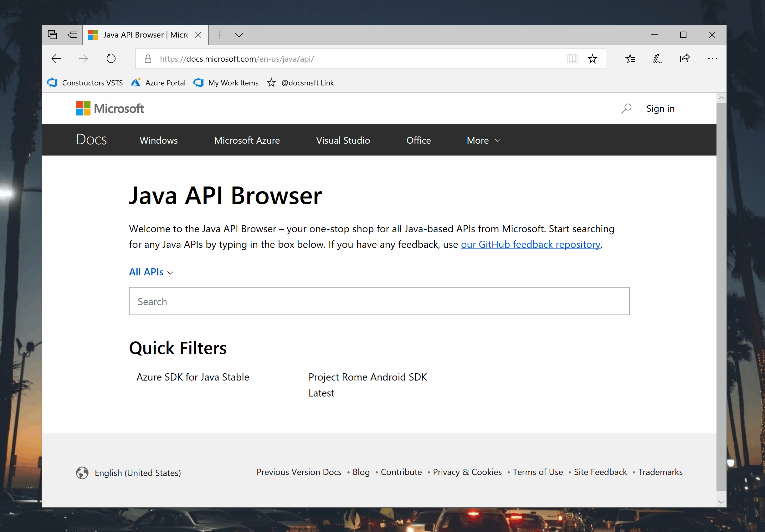The image size is (765, 532).
Task: Open the search magnifier on Docs header
Action: click(626, 108)
